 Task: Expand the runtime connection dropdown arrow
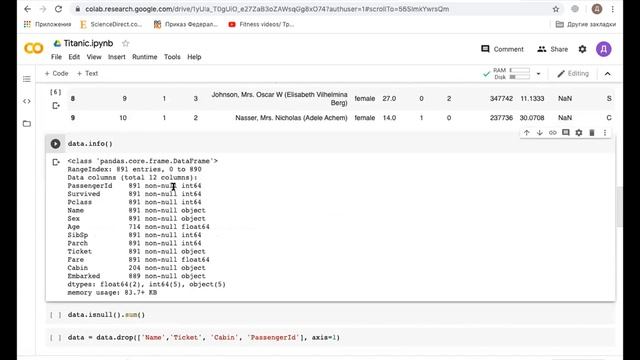(538, 74)
